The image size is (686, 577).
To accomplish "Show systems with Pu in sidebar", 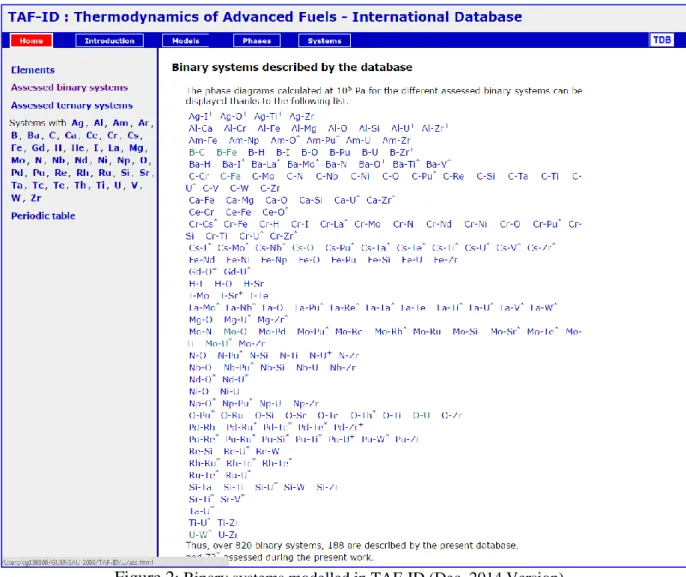I will tap(39, 173).
